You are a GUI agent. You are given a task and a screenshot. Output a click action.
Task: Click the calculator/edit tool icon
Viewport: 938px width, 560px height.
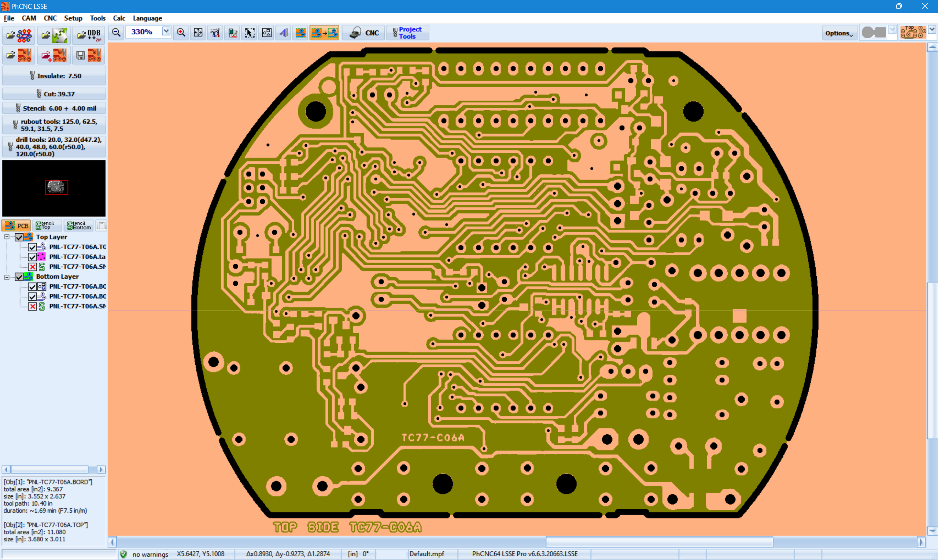233,33
